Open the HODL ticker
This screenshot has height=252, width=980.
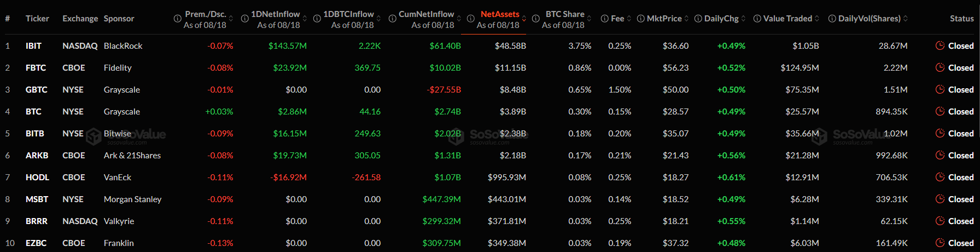(x=37, y=177)
